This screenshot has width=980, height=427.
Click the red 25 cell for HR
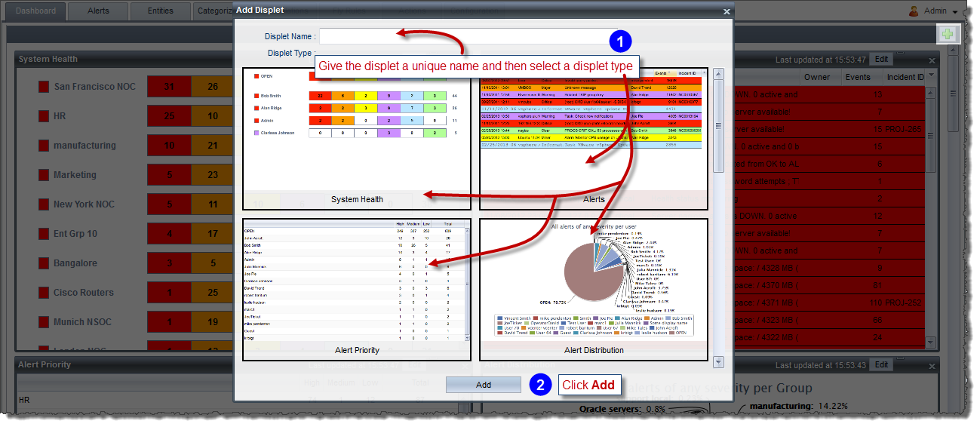[169, 116]
